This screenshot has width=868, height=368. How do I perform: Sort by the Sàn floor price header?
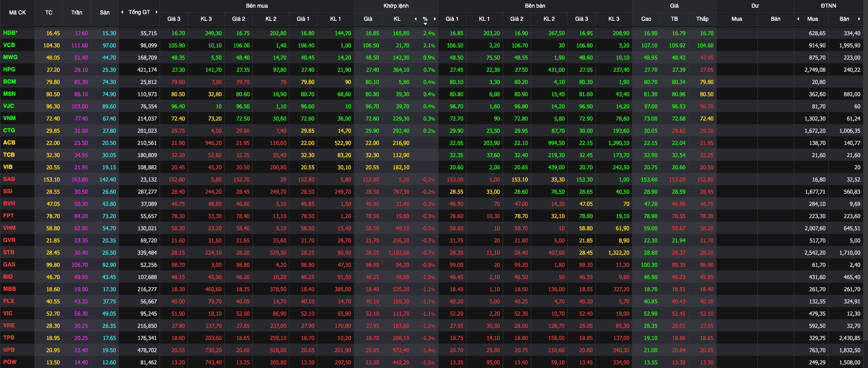(x=105, y=13)
